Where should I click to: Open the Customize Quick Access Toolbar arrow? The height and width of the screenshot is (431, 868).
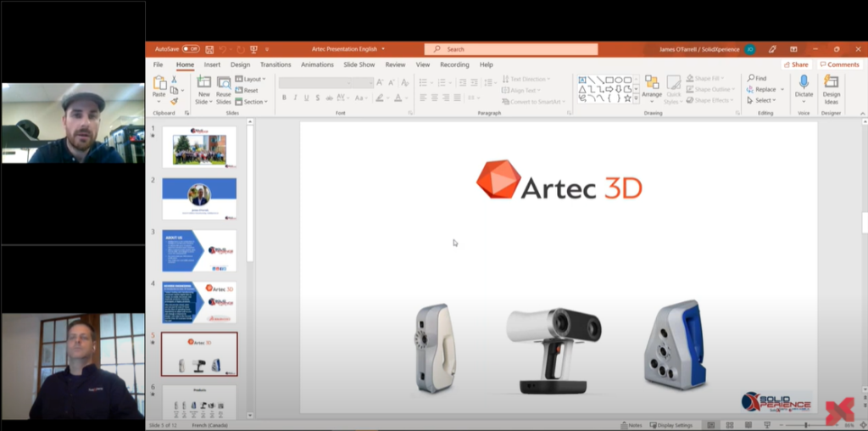[x=267, y=49]
